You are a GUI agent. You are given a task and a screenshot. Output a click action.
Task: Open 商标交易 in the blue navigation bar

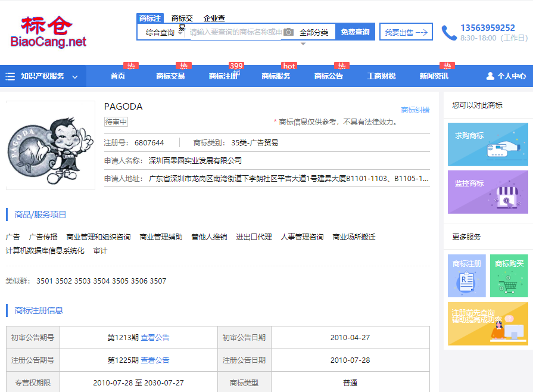[x=170, y=76]
